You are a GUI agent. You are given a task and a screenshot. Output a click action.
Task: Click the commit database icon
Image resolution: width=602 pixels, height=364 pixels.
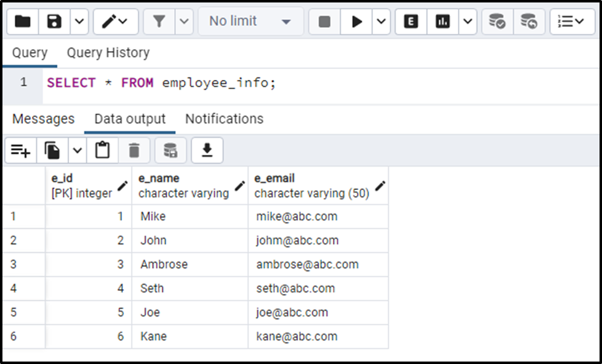click(497, 22)
